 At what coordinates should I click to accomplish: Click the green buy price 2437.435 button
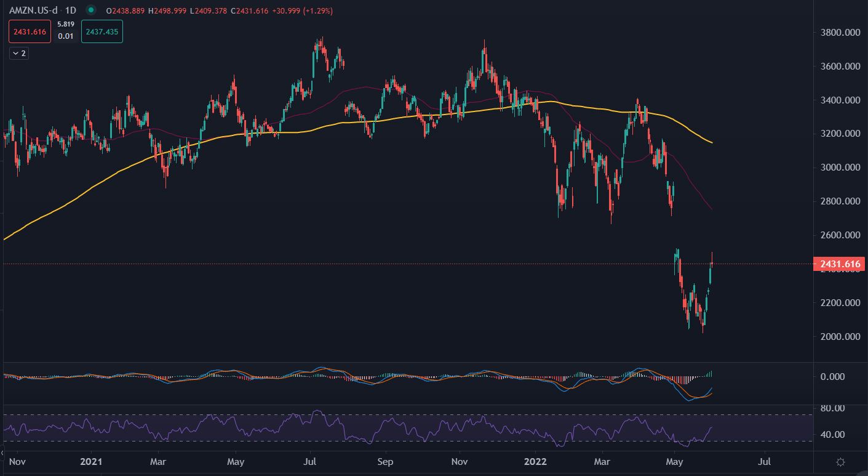[102, 31]
